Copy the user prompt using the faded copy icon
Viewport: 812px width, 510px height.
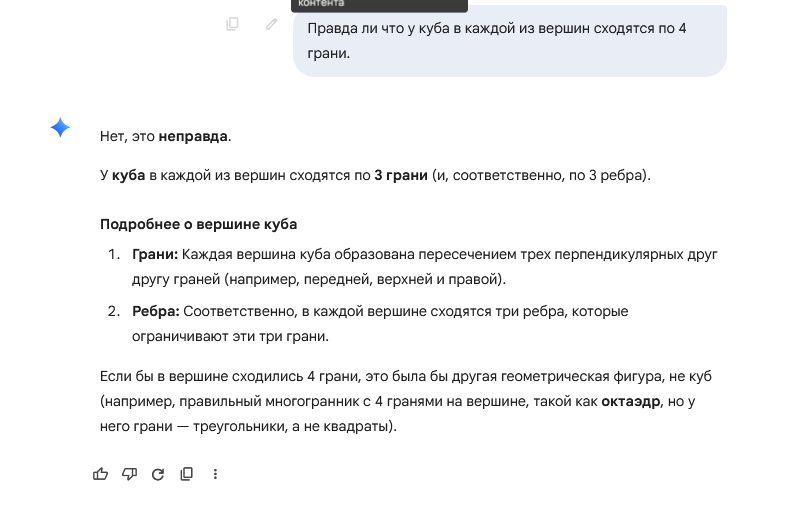(233, 24)
